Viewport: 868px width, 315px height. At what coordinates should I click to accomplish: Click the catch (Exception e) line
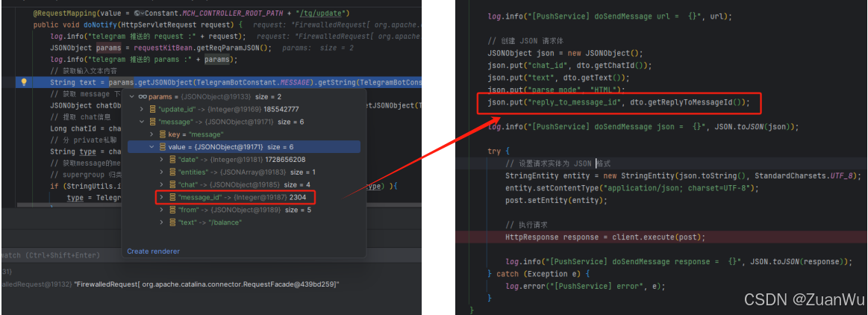pyautogui.click(x=540, y=273)
